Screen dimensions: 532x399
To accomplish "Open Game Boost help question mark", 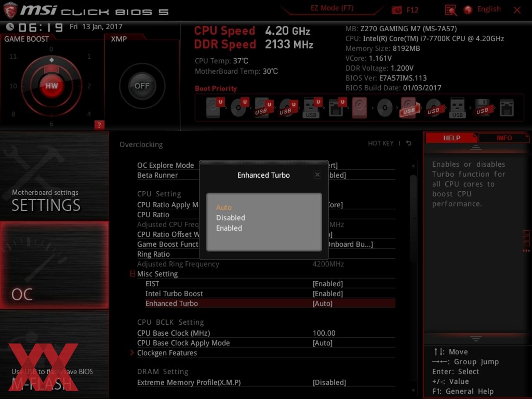I will point(99,125).
